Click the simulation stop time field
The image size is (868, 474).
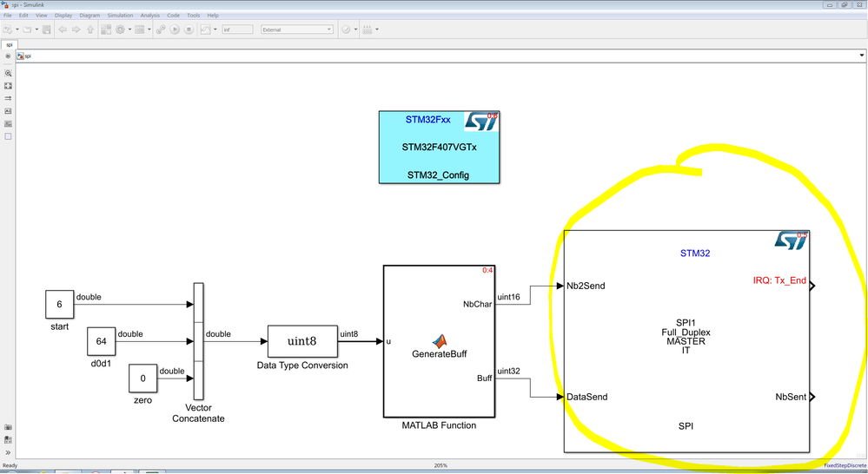[237, 30]
